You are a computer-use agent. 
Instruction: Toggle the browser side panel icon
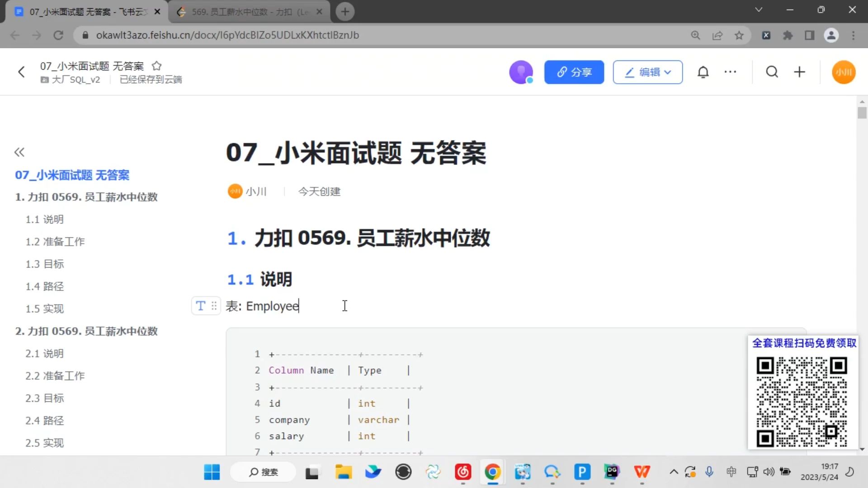pyautogui.click(x=809, y=35)
